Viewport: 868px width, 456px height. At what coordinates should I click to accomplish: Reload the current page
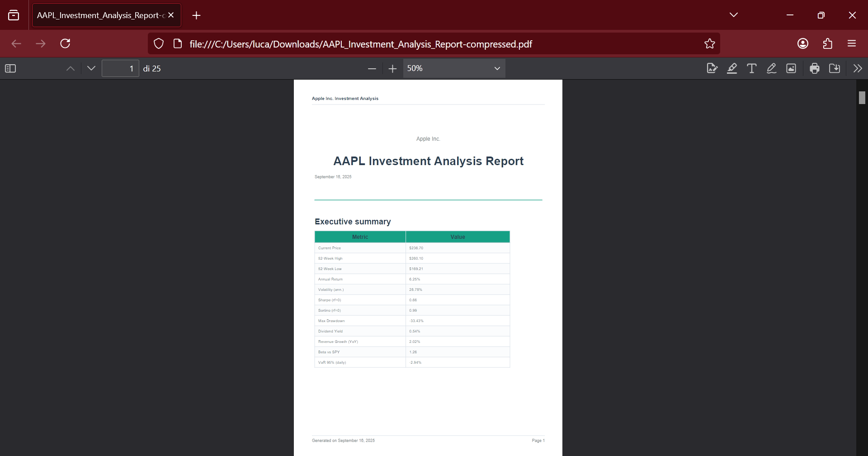click(65, 43)
